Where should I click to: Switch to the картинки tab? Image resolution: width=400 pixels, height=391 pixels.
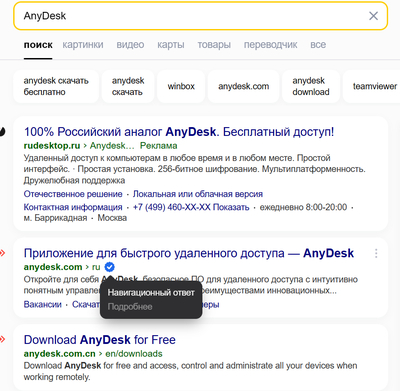(x=83, y=45)
